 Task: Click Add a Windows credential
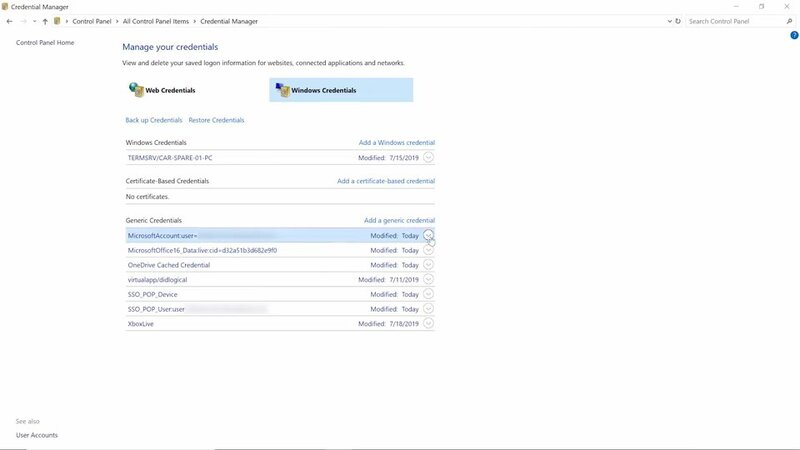(x=396, y=143)
